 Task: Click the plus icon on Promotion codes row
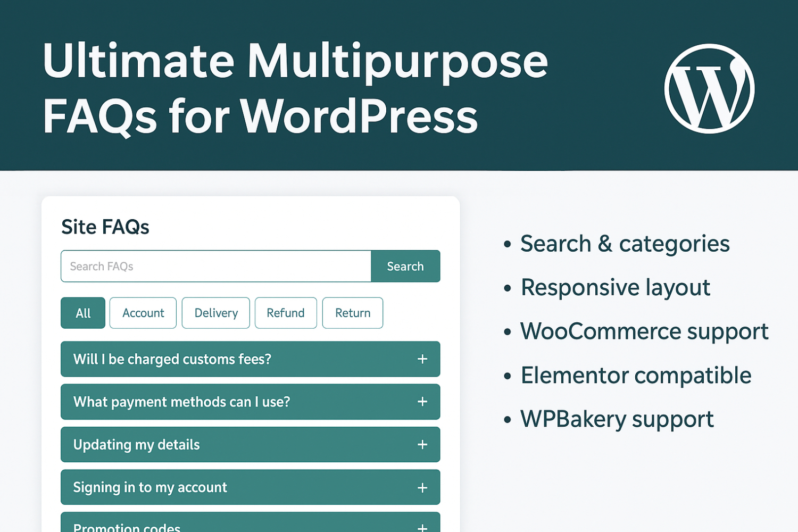point(422,527)
